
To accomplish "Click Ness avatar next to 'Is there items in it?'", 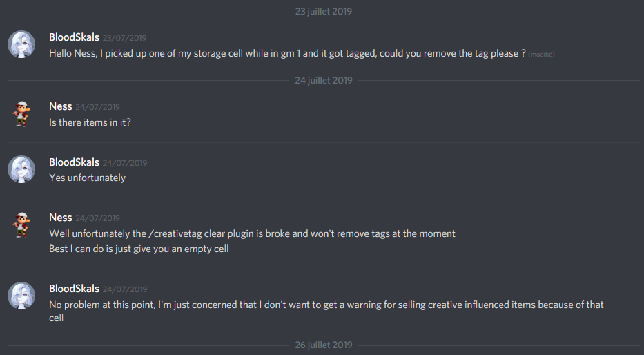I will pyautogui.click(x=21, y=114).
